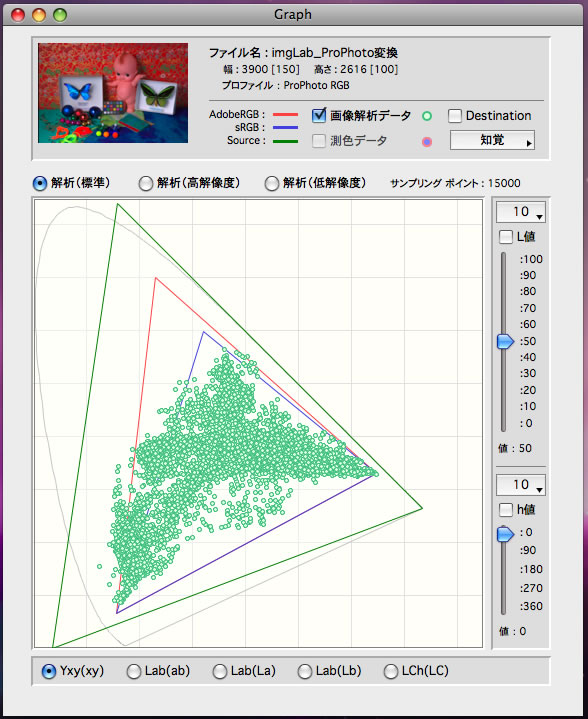Enable the L値 checkbox
Viewport: 588px width, 719px height.
coord(505,237)
